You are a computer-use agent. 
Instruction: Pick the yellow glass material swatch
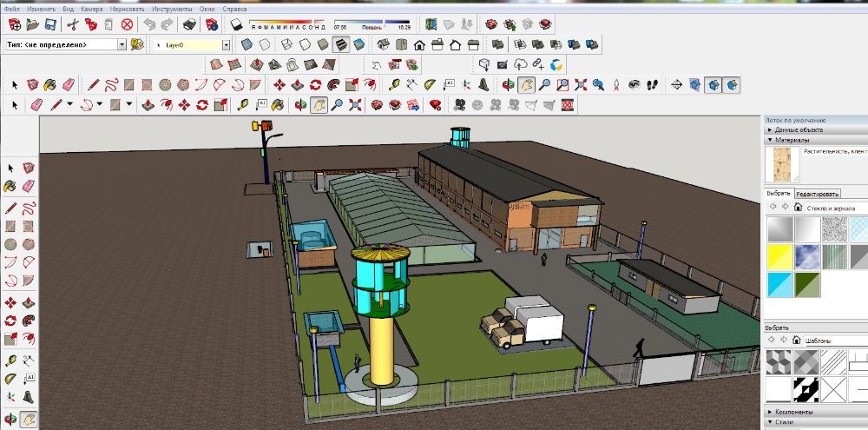780,257
